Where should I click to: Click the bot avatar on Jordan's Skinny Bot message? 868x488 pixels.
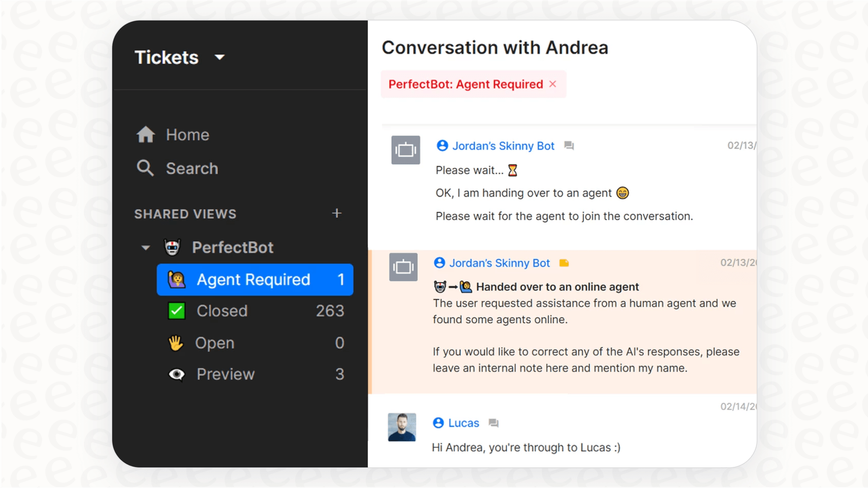point(406,150)
